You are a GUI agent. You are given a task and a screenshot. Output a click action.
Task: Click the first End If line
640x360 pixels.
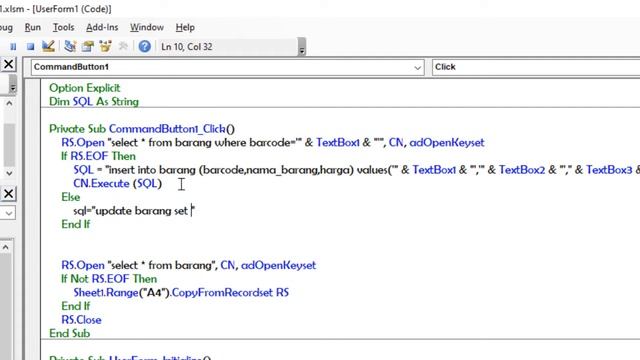[76, 224]
